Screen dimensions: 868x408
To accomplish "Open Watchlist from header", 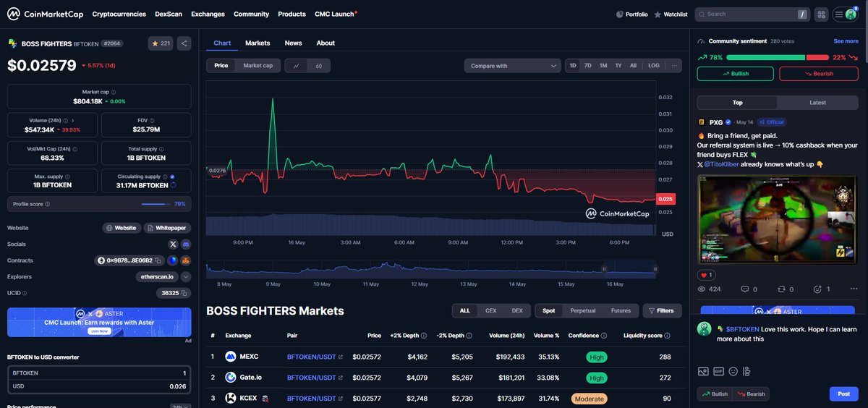I will [671, 14].
